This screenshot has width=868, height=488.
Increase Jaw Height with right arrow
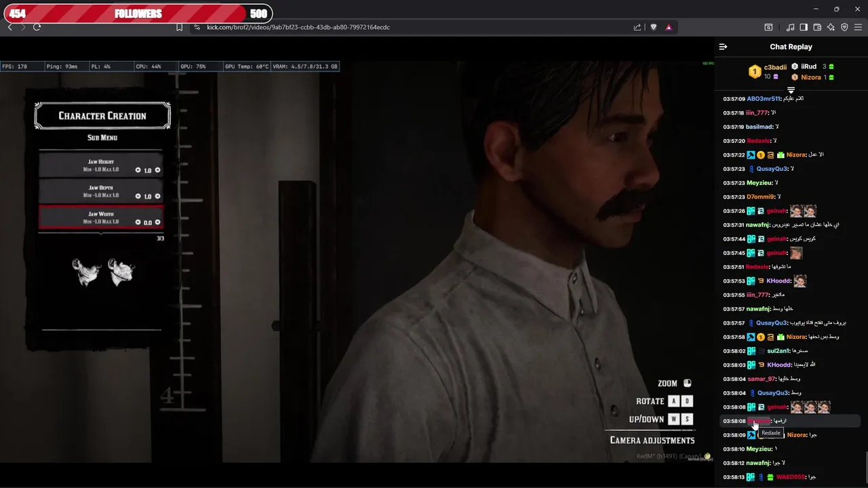[158, 170]
